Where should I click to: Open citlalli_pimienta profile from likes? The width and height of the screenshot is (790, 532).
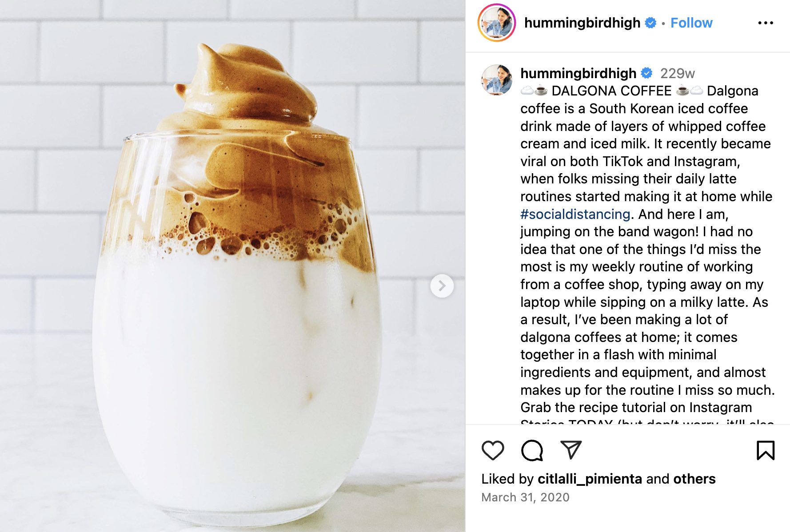[x=590, y=479]
